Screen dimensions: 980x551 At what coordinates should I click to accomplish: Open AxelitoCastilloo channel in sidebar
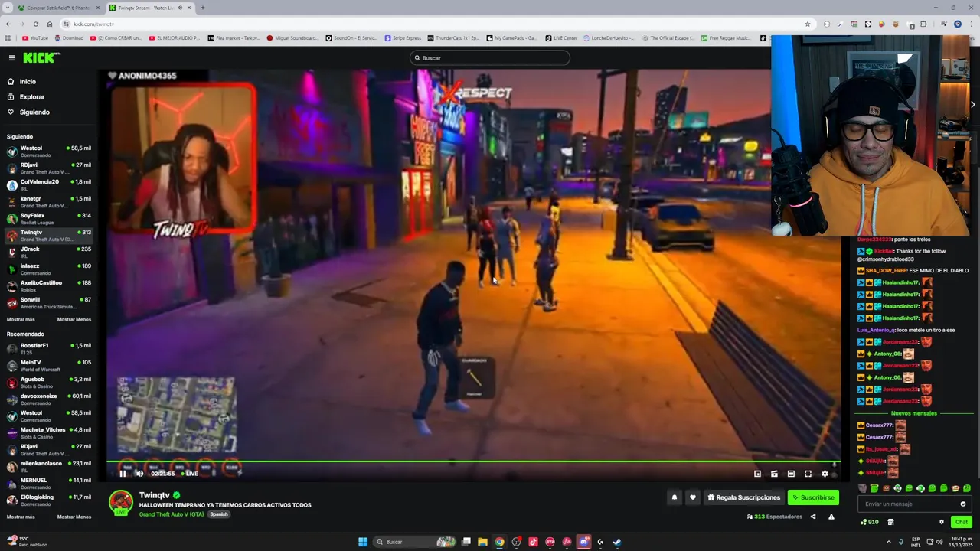[48, 286]
